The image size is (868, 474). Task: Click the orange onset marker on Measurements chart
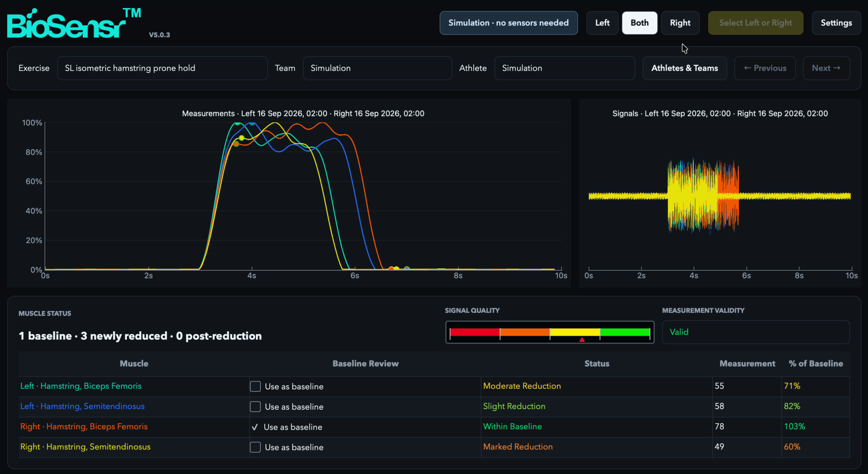(236, 144)
